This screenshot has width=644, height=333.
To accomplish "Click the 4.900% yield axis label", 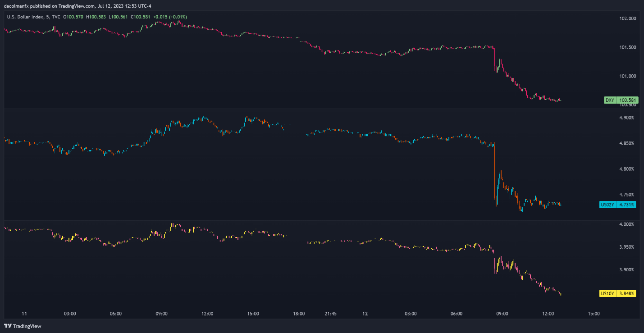I will point(627,118).
